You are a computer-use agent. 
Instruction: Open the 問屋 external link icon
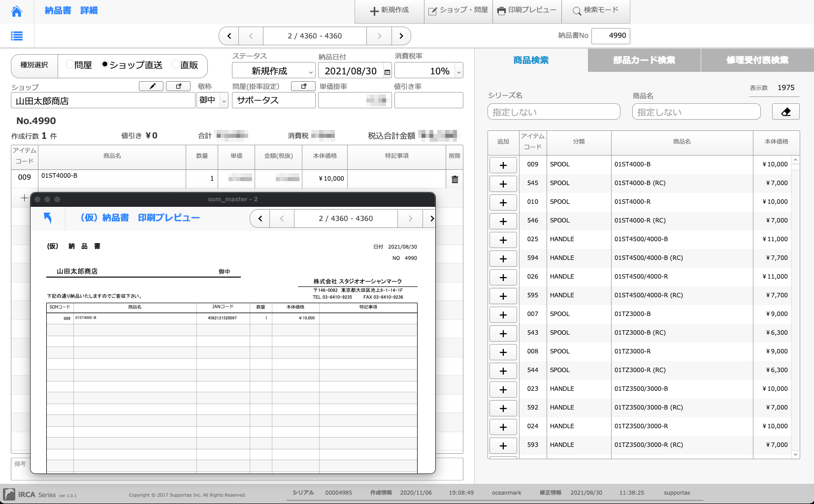303,87
